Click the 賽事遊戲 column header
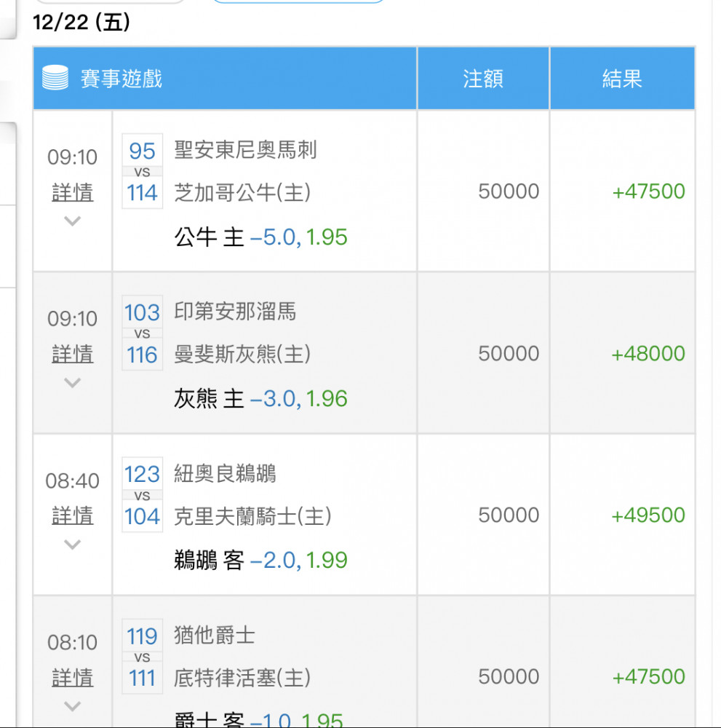This screenshot has height=728, width=721. pyautogui.click(x=121, y=79)
